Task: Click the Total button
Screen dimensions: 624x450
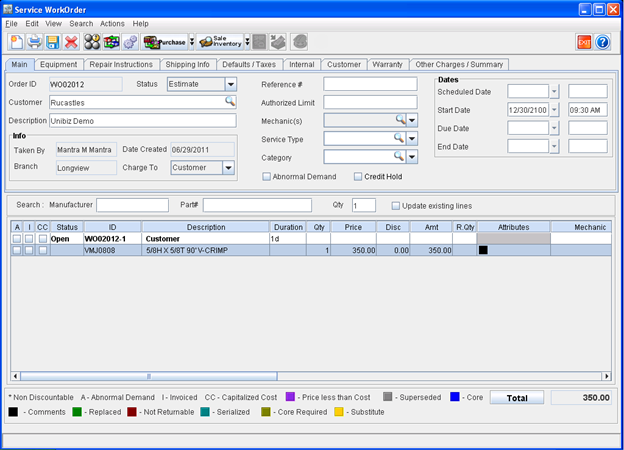Action: tap(517, 397)
